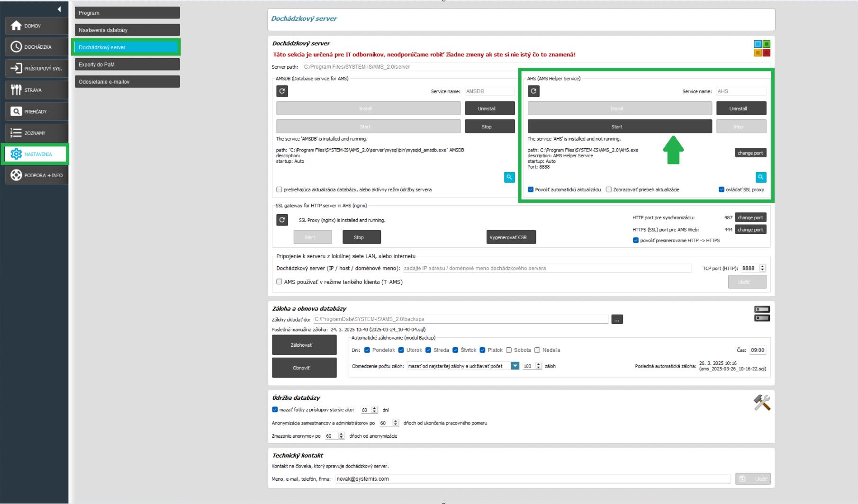Image resolution: width=858 pixels, height=504 pixels.
Task: Click the TCP port (HTTP) stepper arrows
Action: click(762, 268)
